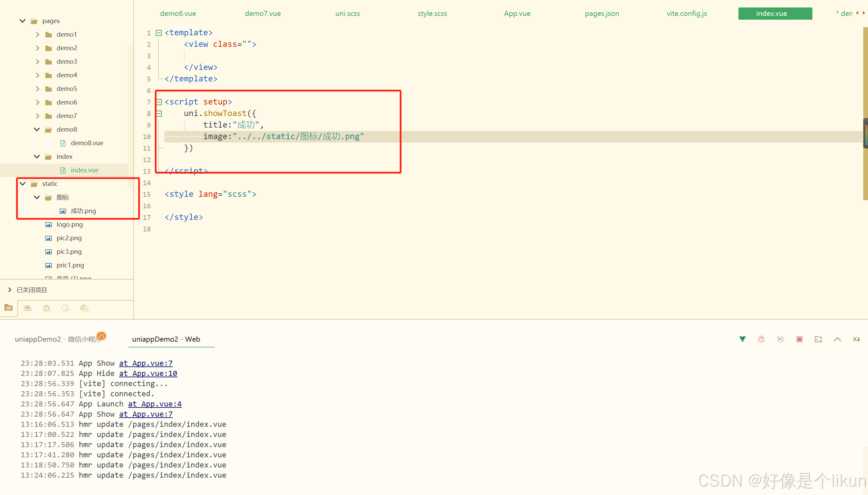Click the Vue file icon of demo8.vue
The image size is (868, 495).
(63, 143)
